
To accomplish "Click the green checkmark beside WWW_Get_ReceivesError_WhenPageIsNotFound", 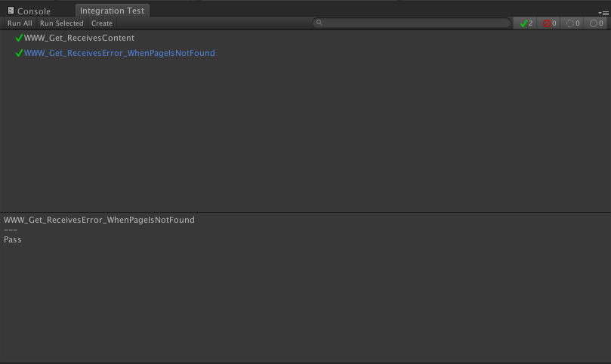I will coord(19,53).
